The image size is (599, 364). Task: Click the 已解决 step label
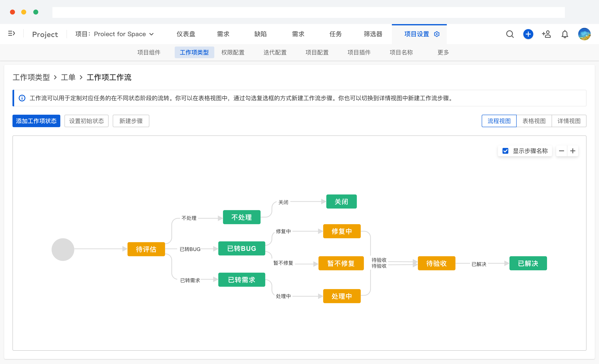[x=479, y=264]
